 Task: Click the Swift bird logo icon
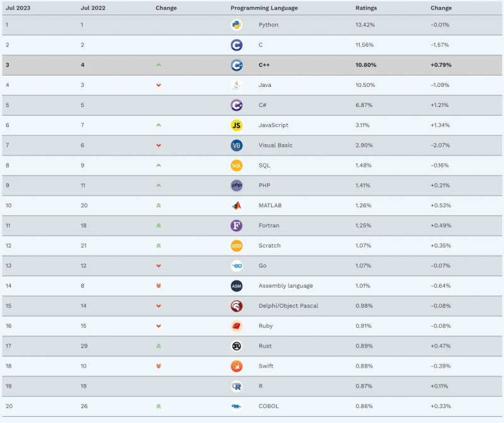(x=237, y=366)
